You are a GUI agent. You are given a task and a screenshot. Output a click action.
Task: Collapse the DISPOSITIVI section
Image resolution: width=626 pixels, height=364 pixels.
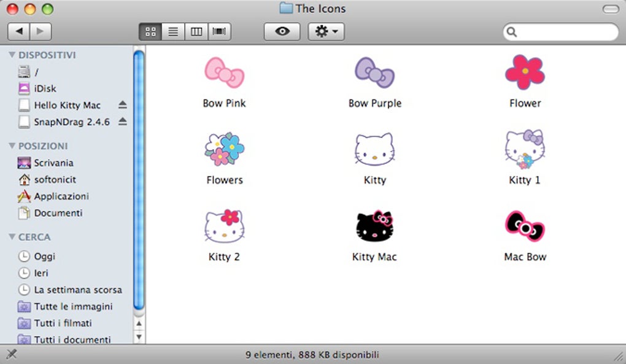pyautogui.click(x=14, y=55)
